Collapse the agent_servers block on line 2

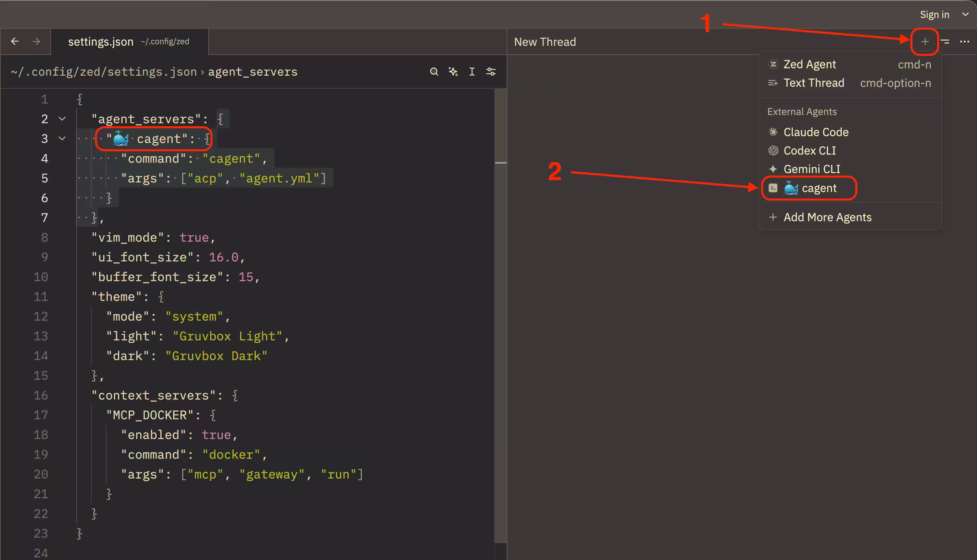click(x=62, y=119)
